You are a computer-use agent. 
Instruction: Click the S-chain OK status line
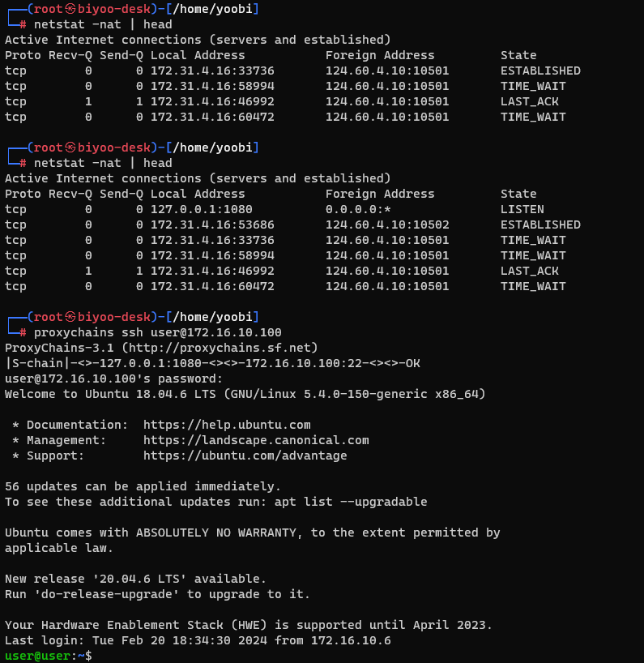point(212,363)
